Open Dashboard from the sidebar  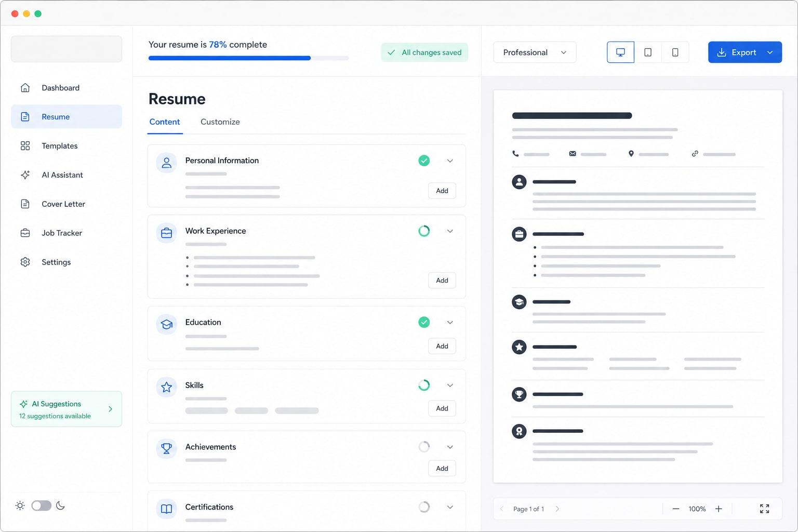tap(66, 88)
